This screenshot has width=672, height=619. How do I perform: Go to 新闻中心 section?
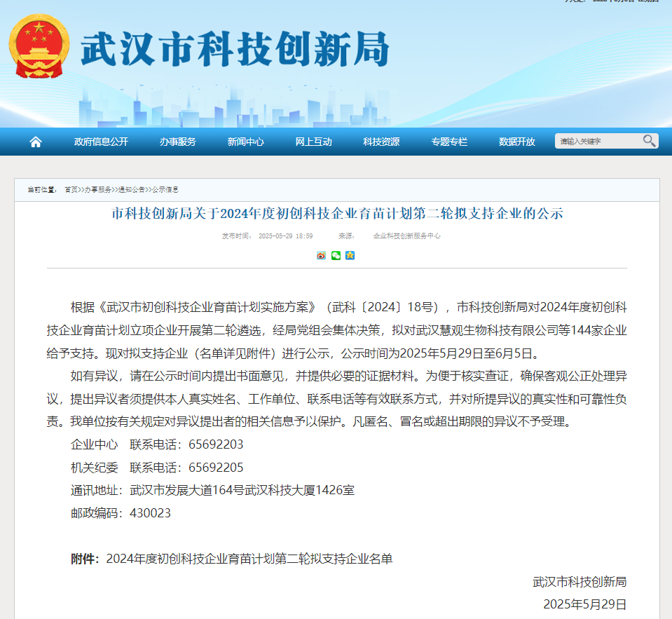coord(245,142)
